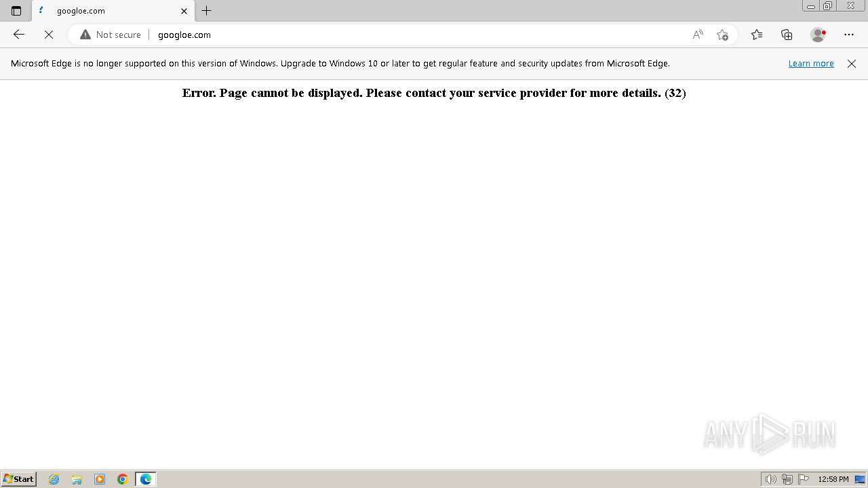
Task: Show desktop via tray corner button
Action: tap(860, 479)
